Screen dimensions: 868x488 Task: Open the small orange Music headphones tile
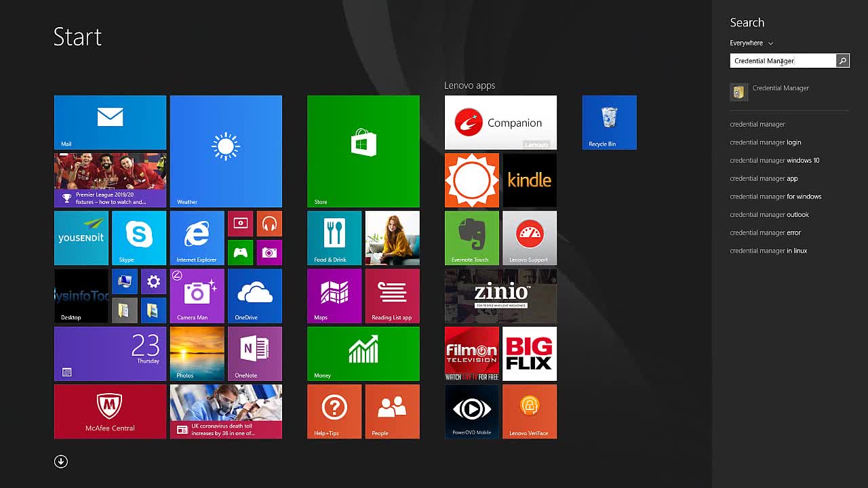[x=269, y=224]
